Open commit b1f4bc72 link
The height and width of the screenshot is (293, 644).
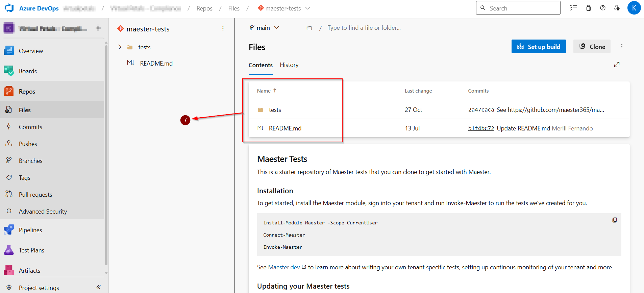click(481, 128)
